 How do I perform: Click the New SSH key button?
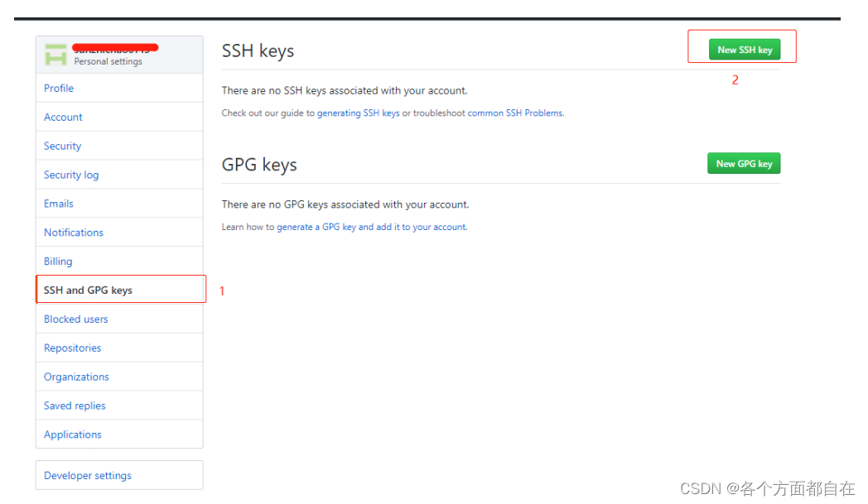point(745,49)
